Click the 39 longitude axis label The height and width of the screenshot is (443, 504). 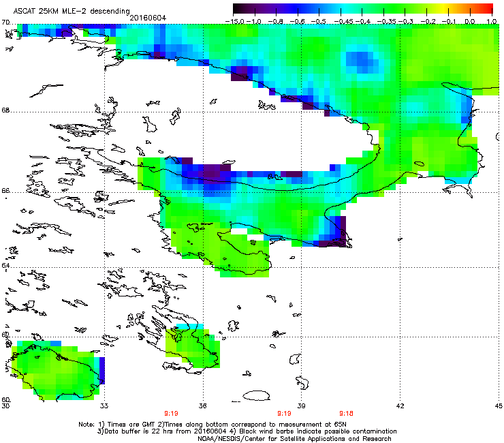click(x=301, y=406)
